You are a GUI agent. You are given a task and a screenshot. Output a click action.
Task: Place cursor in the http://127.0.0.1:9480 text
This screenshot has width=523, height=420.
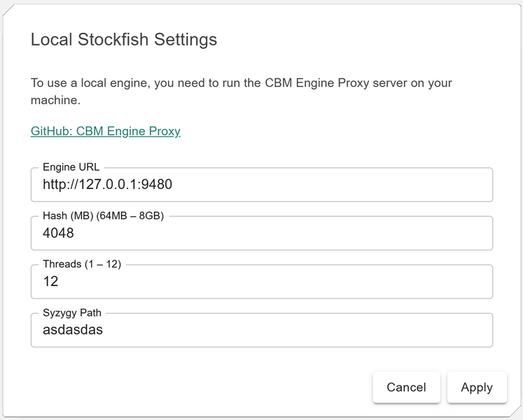click(107, 185)
